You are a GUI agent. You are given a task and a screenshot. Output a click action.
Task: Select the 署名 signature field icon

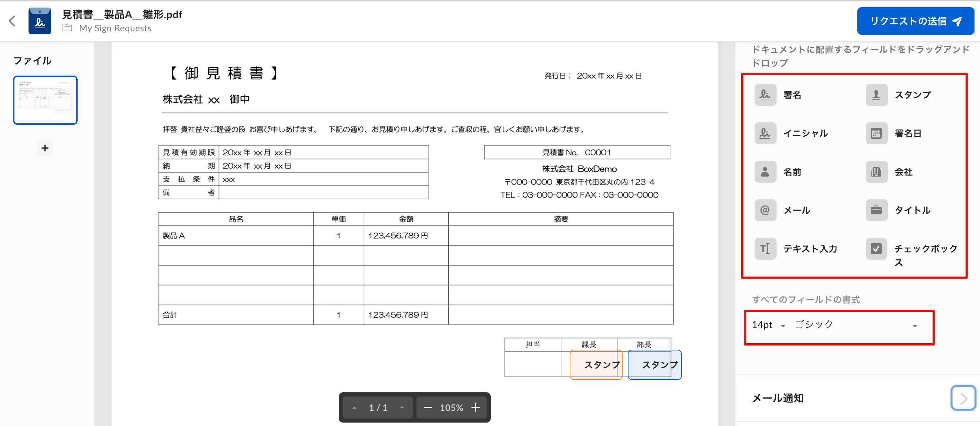pos(765,95)
